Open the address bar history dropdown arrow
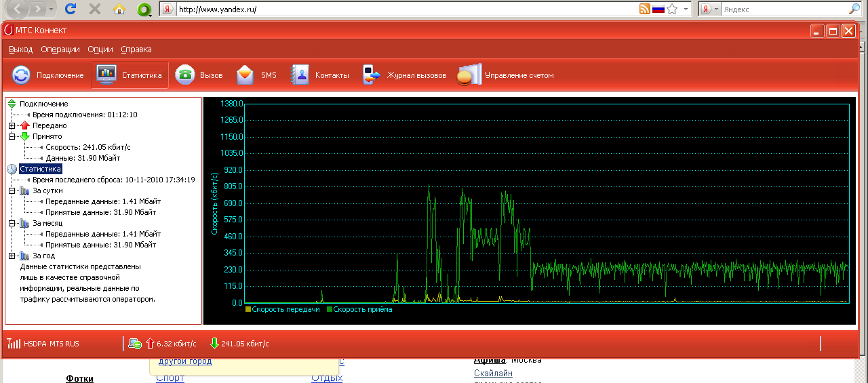The width and height of the screenshot is (868, 383). [686, 9]
